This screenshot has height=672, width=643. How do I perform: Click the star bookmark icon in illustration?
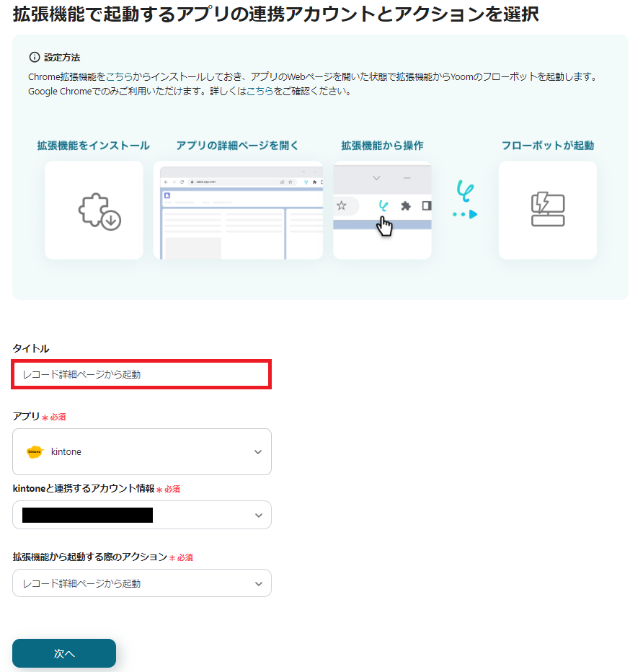tap(342, 205)
